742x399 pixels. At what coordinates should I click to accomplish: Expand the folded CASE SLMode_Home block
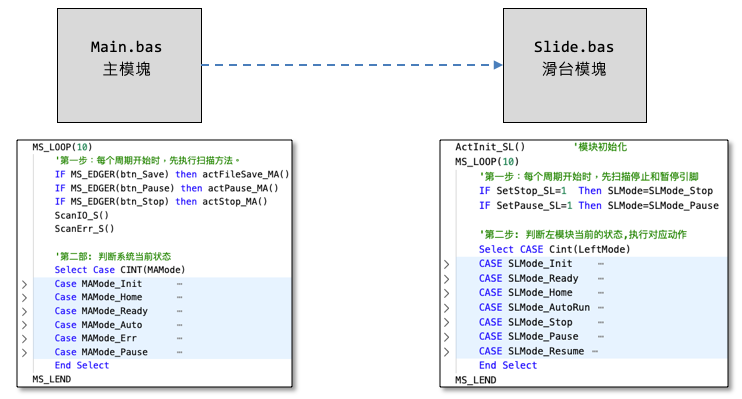pos(447,293)
